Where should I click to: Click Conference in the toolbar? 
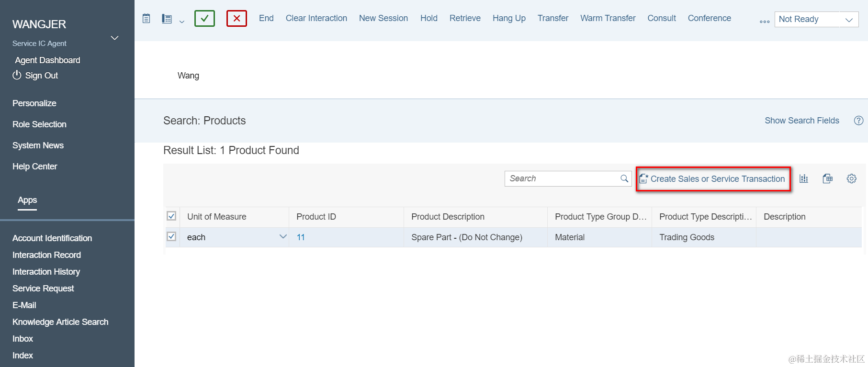tap(710, 18)
